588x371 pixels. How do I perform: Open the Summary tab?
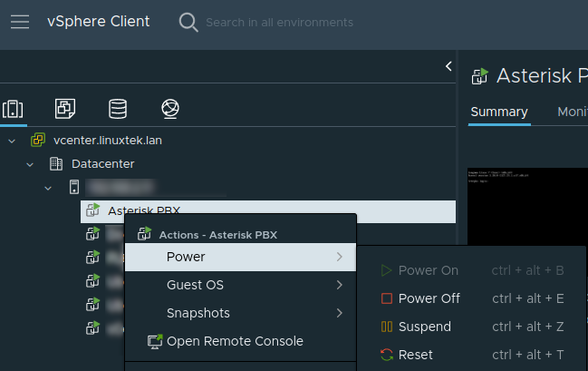point(499,112)
